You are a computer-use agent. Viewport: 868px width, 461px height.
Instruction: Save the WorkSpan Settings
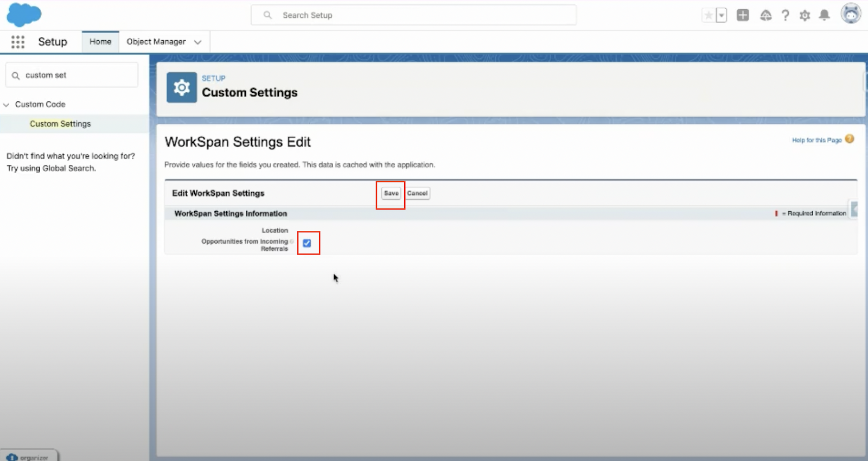tap(391, 193)
